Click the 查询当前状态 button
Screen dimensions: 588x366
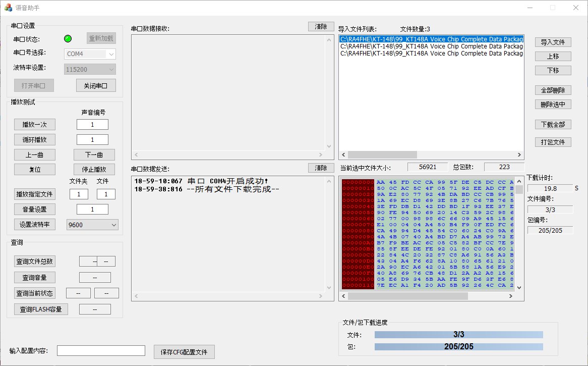[x=34, y=293]
